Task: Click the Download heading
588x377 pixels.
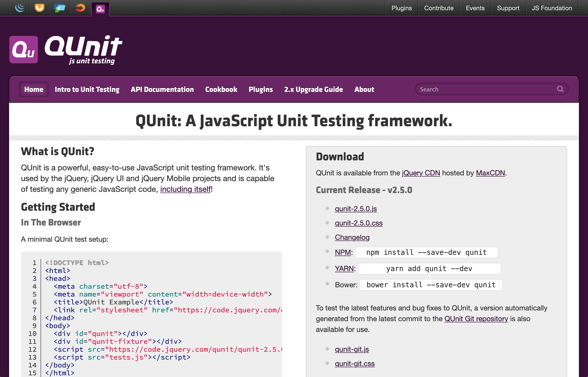Action: (340, 157)
